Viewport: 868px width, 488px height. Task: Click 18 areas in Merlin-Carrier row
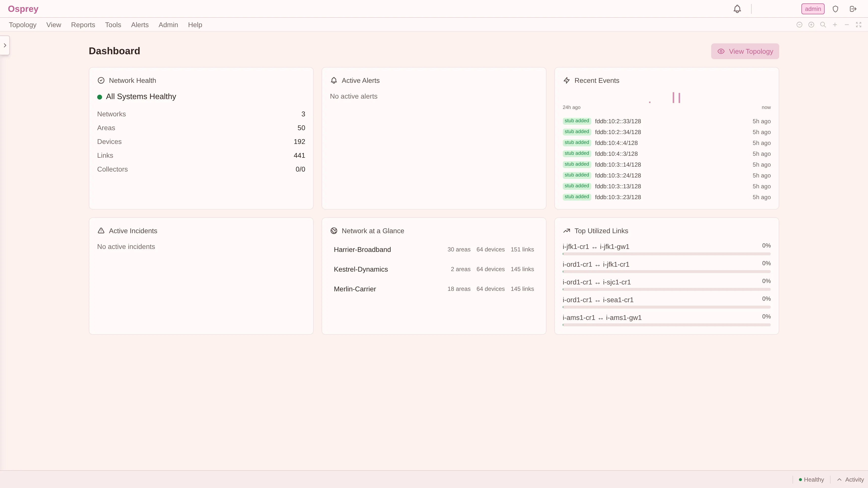coord(459,289)
